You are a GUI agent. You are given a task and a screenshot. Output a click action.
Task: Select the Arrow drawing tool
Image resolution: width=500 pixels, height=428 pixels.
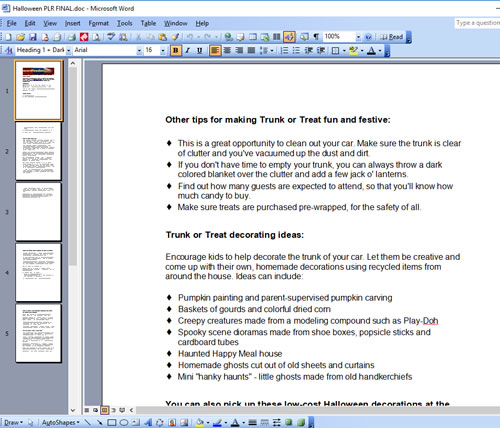(x=99, y=423)
